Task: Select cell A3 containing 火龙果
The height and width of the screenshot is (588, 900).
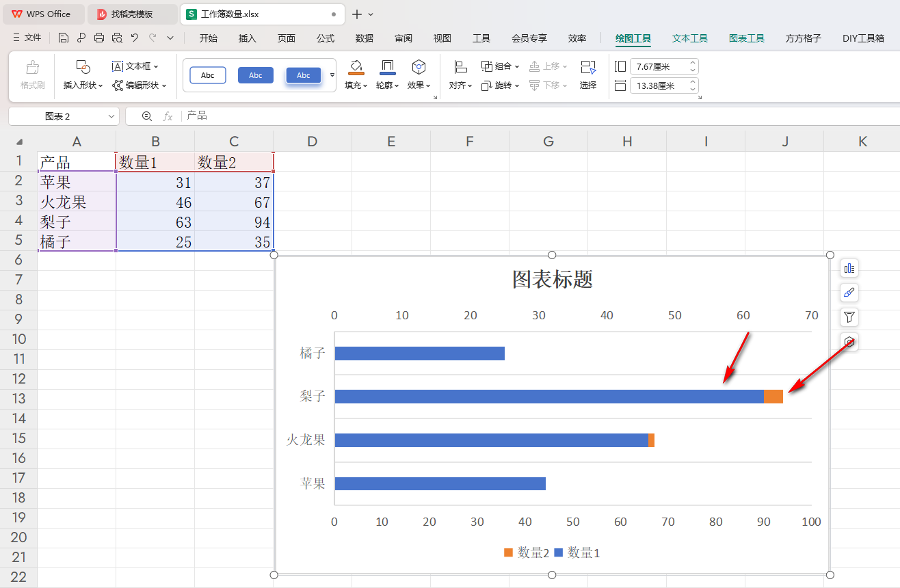Action: (x=77, y=202)
